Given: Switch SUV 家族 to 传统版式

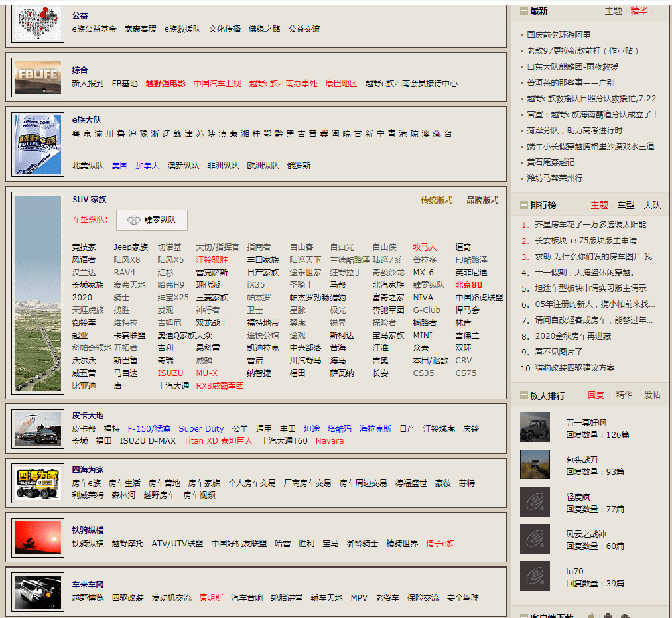Looking at the screenshot, I should point(437,200).
